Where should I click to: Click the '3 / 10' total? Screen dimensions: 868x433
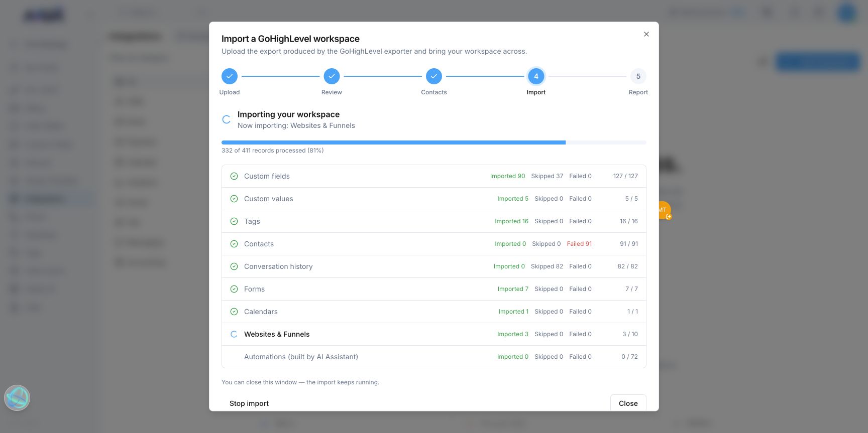click(630, 334)
